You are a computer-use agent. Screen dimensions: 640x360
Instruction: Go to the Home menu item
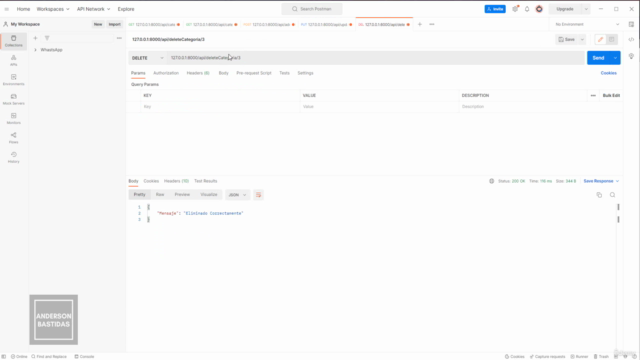pyautogui.click(x=23, y=9)
